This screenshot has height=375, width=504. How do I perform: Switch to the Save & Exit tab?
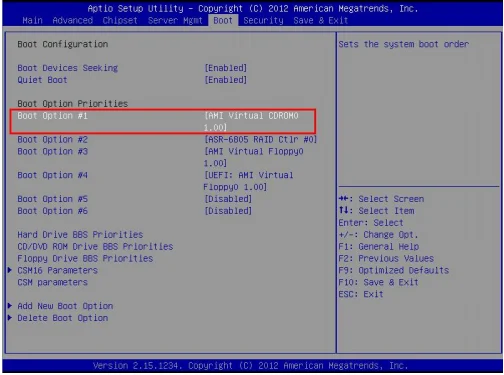[321, 20]
